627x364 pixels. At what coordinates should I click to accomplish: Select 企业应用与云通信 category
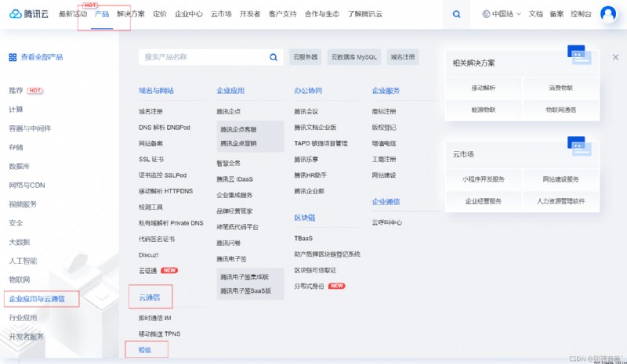tap(37, 299)
